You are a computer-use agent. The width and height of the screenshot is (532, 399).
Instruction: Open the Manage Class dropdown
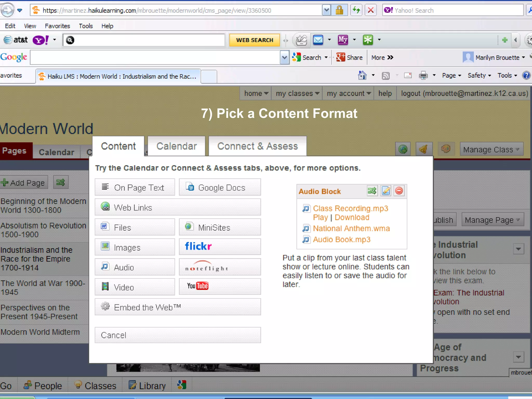(491, 150)
